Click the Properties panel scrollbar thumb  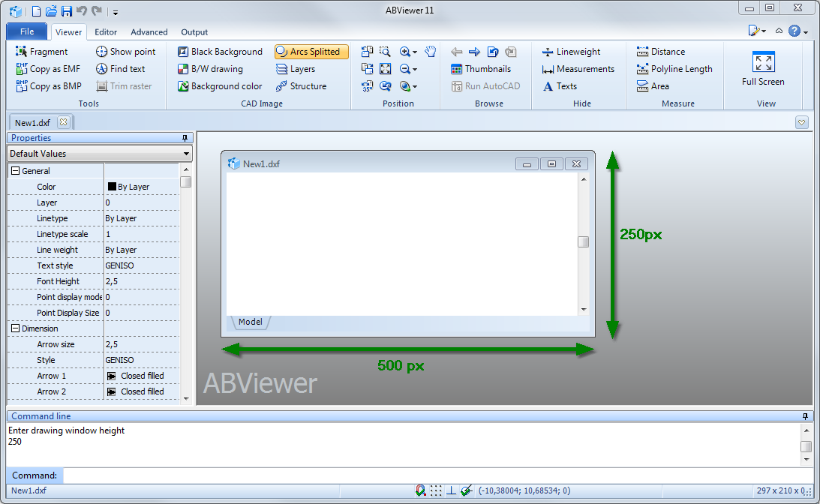[185, 181]
